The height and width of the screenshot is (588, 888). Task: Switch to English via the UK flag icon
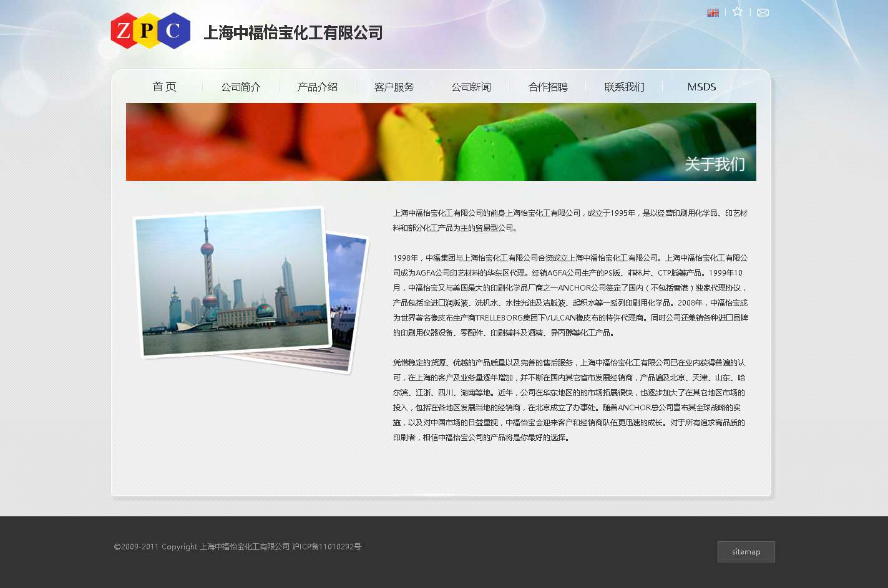pos(713,12)
